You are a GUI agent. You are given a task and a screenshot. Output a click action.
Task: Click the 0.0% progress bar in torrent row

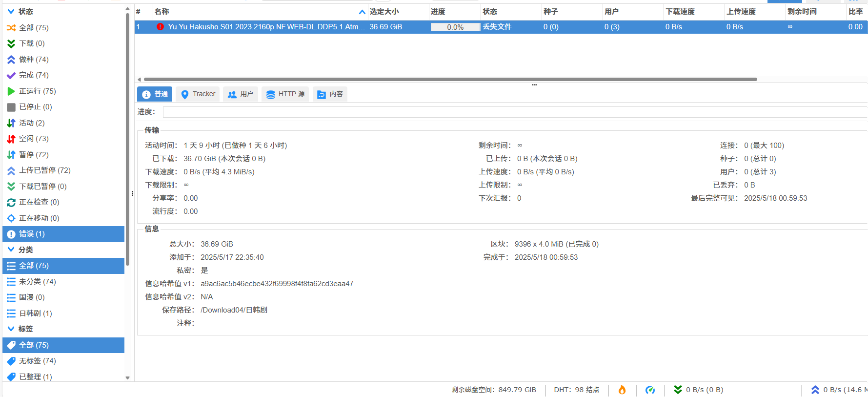click(455, 27)
